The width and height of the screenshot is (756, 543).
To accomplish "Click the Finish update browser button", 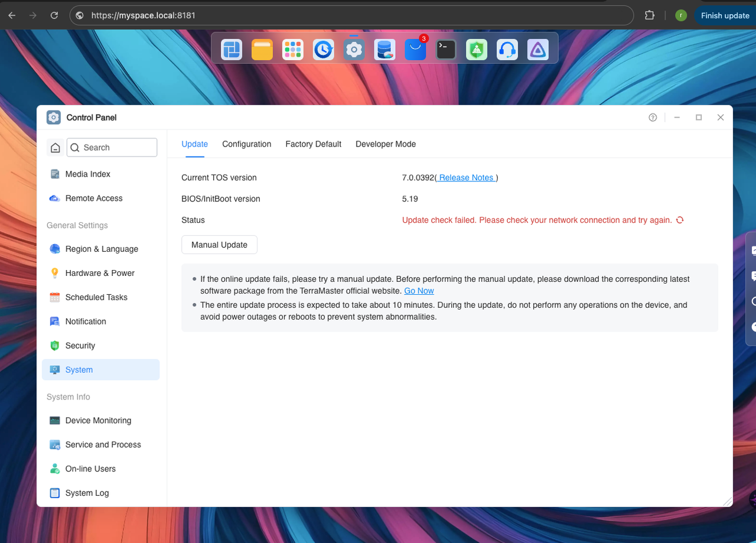I will coord(725,15).
